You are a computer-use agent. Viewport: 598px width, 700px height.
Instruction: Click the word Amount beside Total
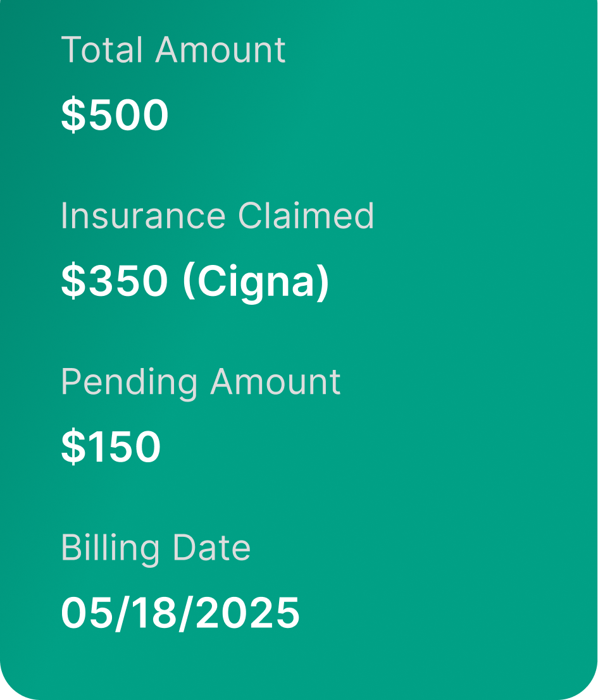[x=220, y=50]
